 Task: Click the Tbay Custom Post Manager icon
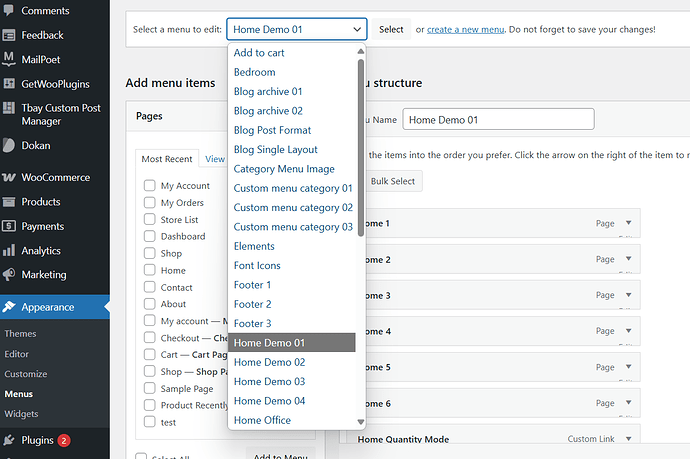click(x=9, y=108)
